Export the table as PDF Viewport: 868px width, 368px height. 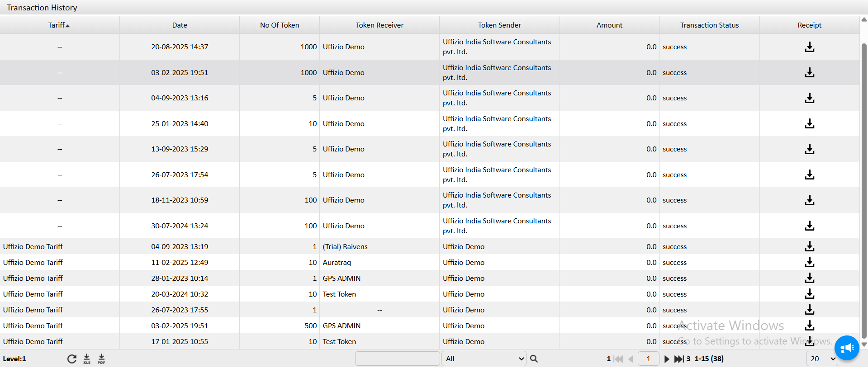(101, 359)
